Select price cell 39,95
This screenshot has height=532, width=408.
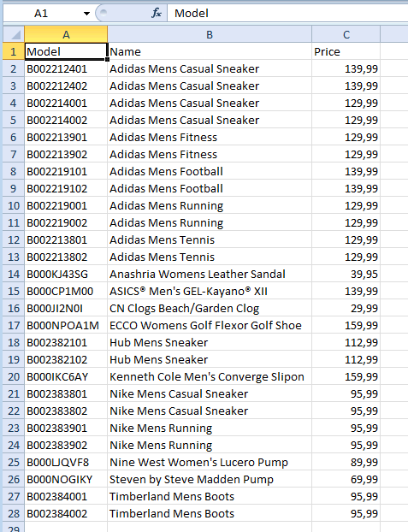346,274
